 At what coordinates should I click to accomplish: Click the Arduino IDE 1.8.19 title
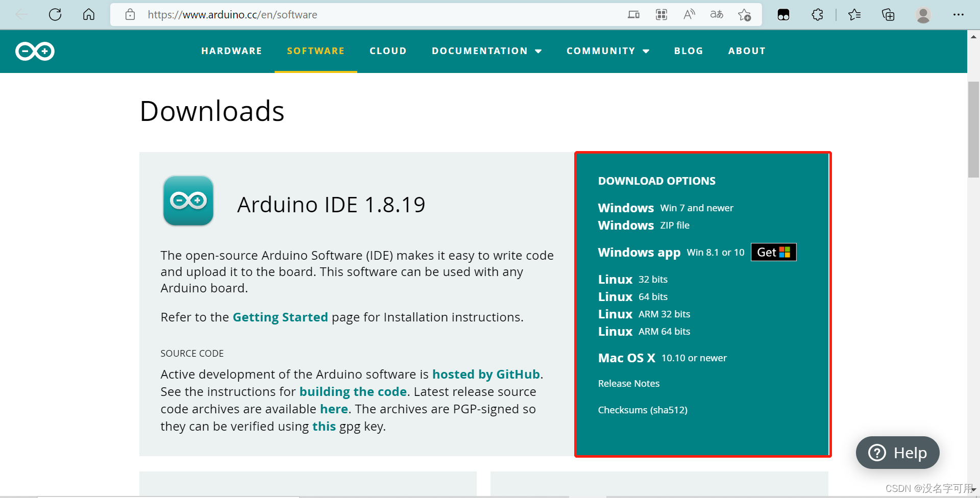click(331, 205)
